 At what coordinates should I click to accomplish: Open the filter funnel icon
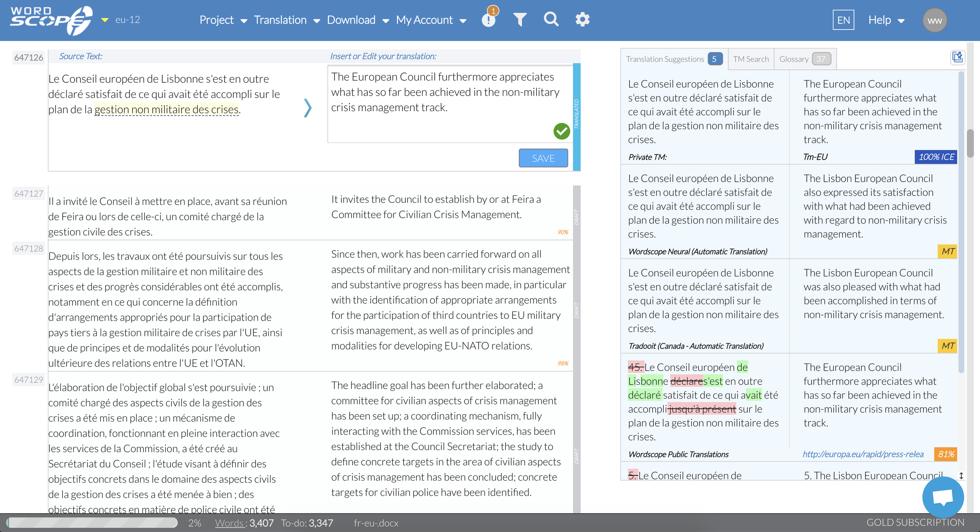click(520, 19)
